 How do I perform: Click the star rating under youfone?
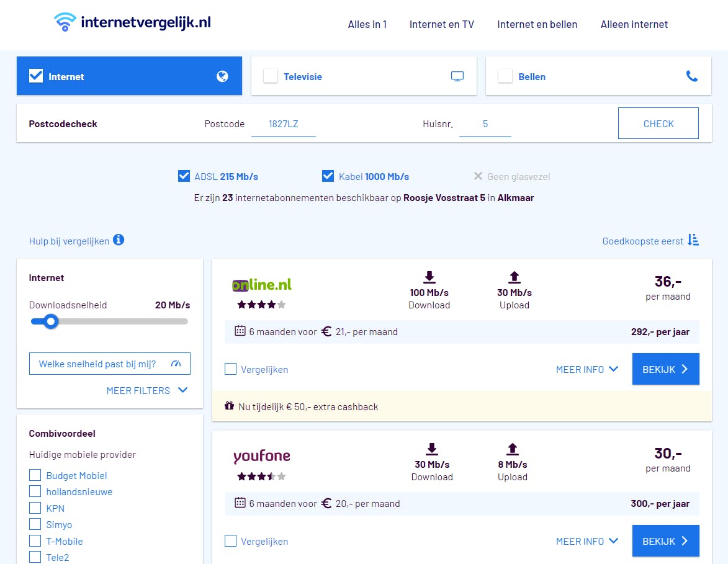[x=261, y=477]
